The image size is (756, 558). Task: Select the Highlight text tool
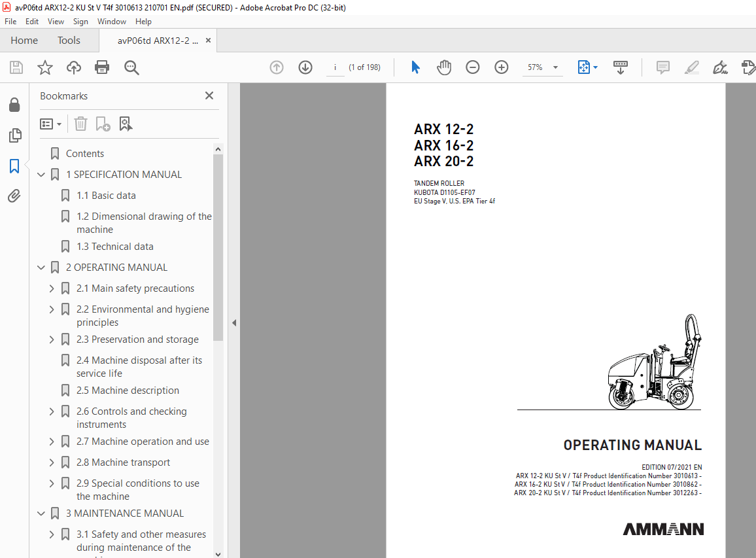[x=692, y=67]
